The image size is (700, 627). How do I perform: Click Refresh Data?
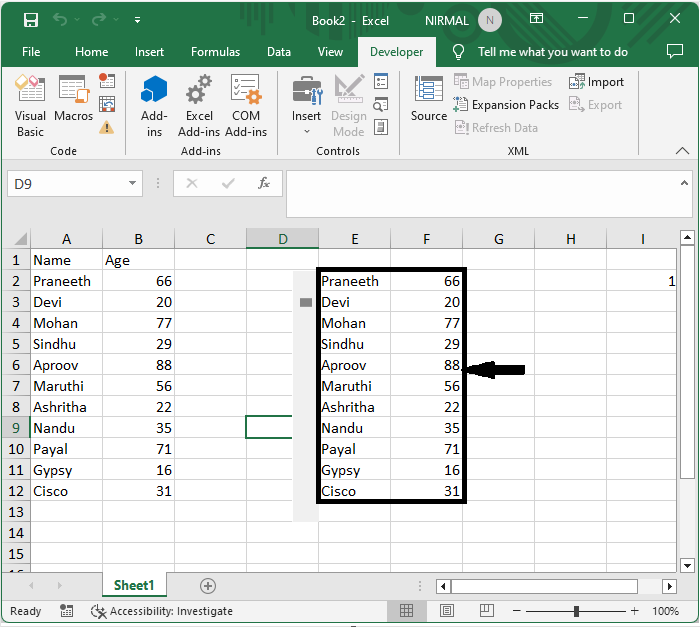click(496, 128)
